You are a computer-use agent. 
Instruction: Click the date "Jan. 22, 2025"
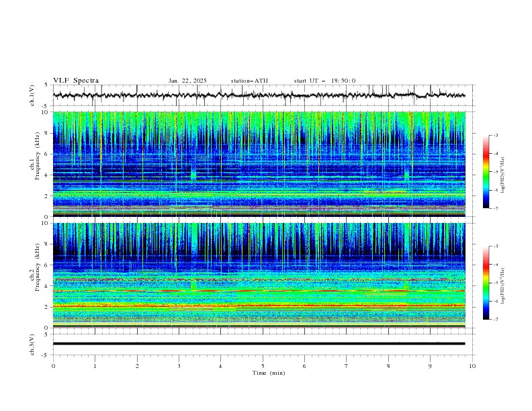(x=187, y=81)
